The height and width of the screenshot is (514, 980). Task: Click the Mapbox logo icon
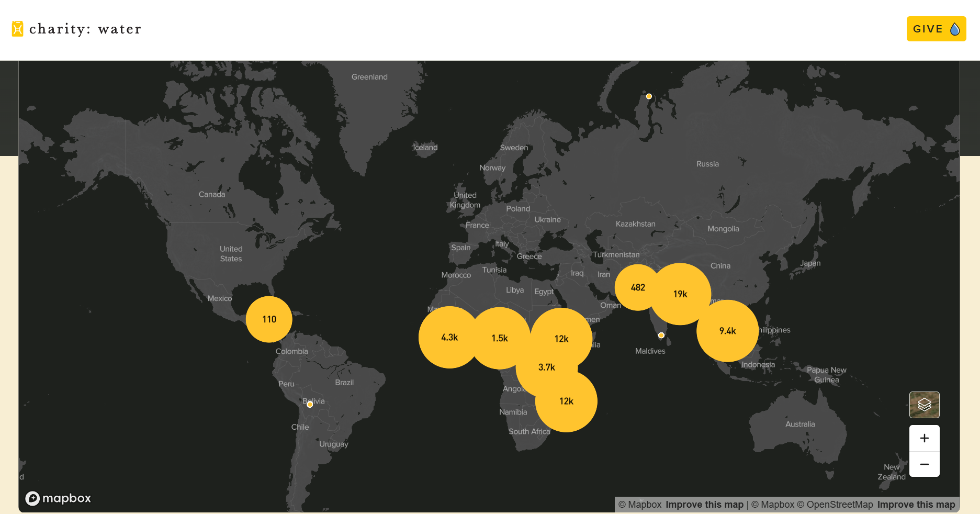click(x=33, y=498)
